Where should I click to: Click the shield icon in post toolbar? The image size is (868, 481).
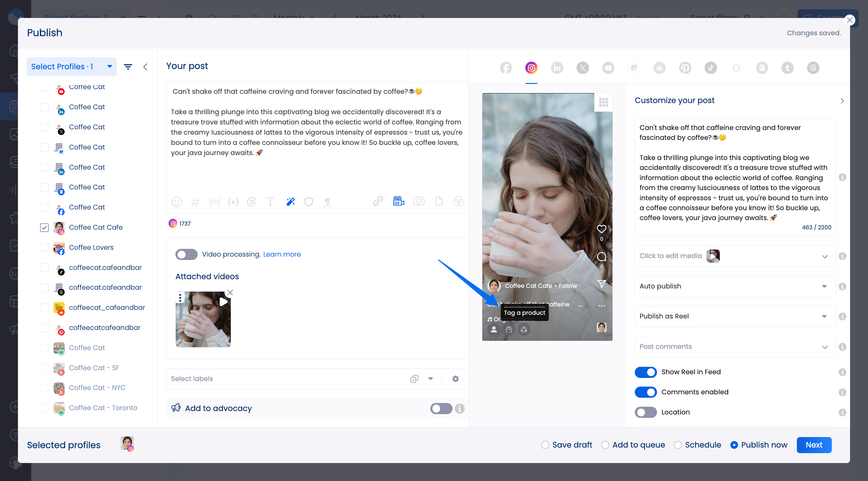(x=308, y=202)
